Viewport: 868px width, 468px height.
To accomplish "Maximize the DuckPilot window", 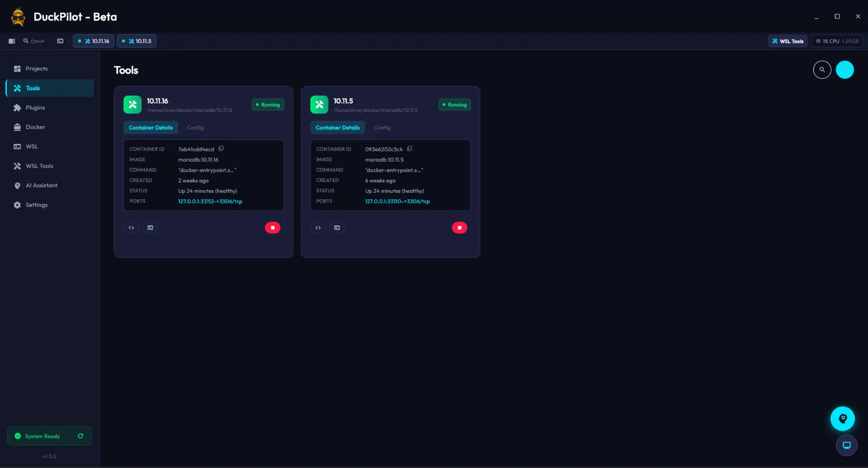I will [837, 17].
